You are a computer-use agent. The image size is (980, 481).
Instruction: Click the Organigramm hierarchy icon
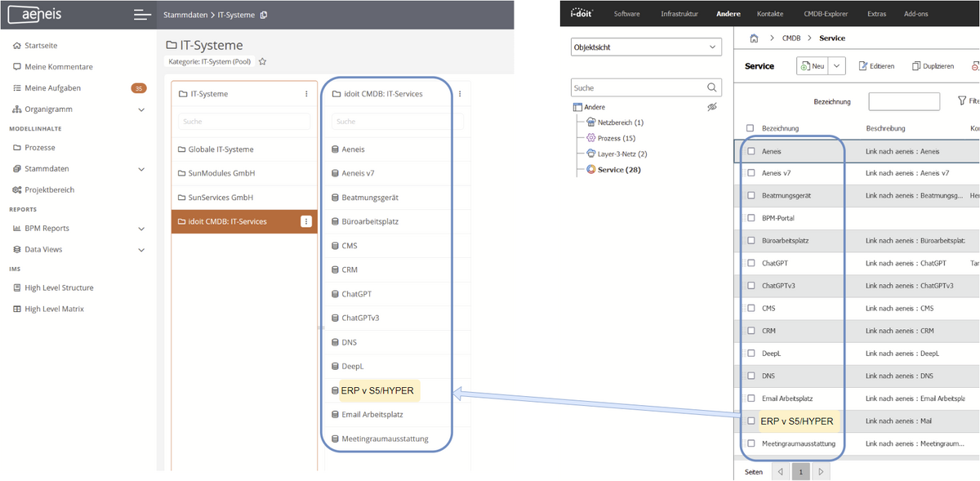point(17,109)
